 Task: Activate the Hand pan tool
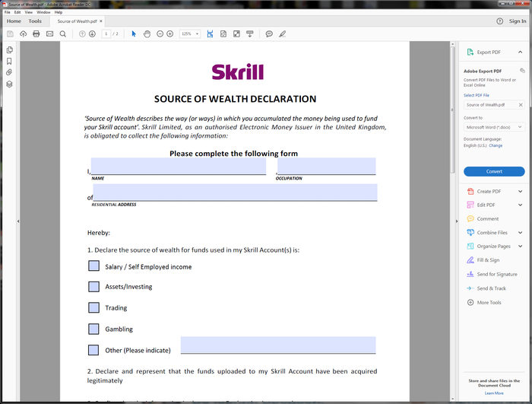click(x=147, y=34)
